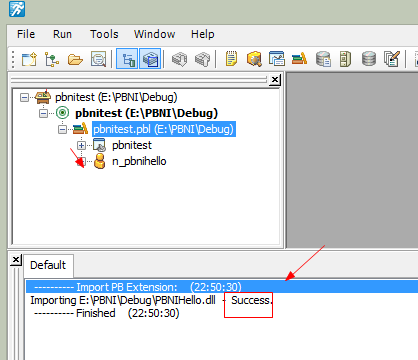Viewport: 418px width, 360px height.
Task: Select the n_pbnihello tree item
Action: (x=139, y=161)
